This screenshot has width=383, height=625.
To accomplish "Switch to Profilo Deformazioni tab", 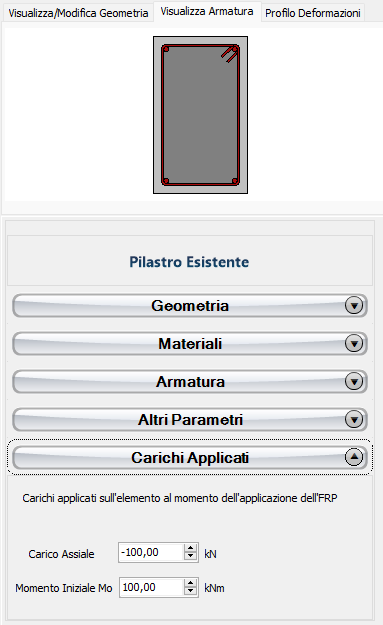I will [x=313, y=13].
